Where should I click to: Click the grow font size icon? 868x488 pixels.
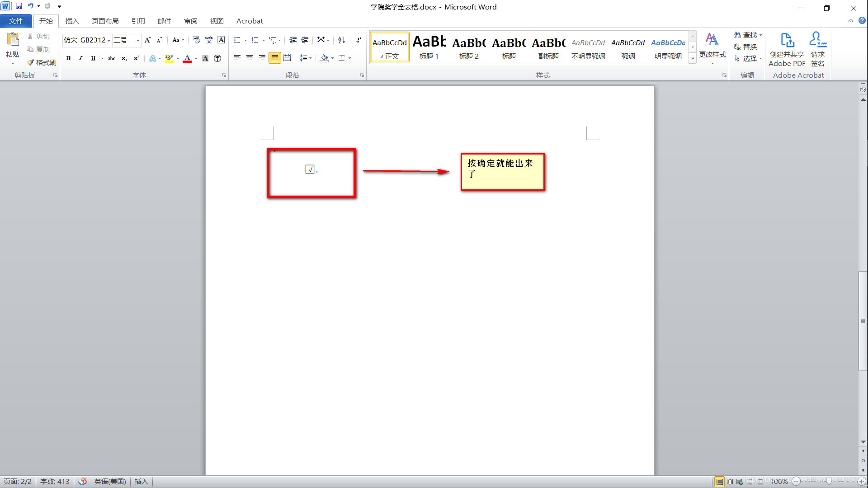click(147, 40)
